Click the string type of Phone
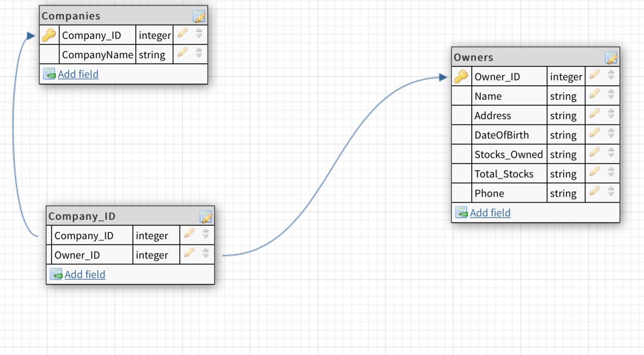 point(563,194)
